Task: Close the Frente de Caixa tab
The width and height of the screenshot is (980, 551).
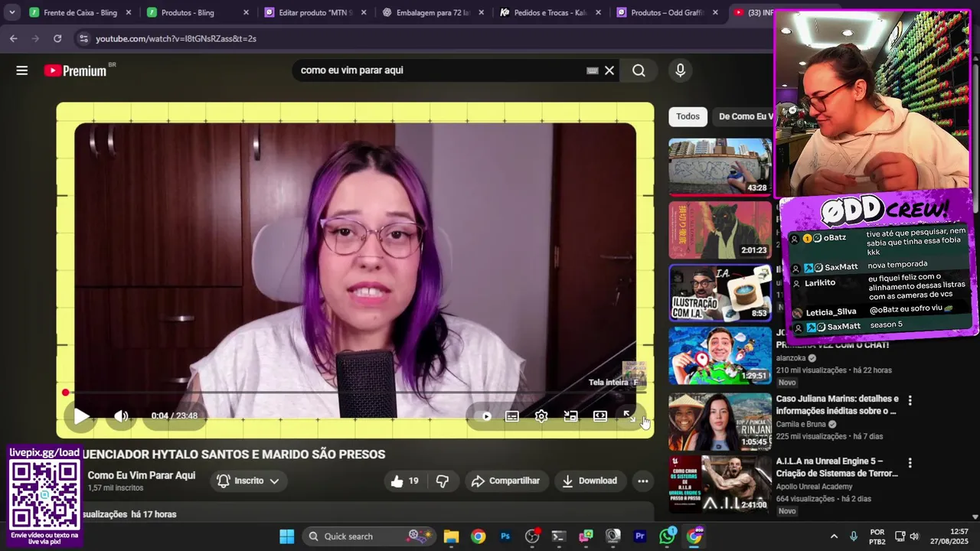Action: (x=129, y=13)
